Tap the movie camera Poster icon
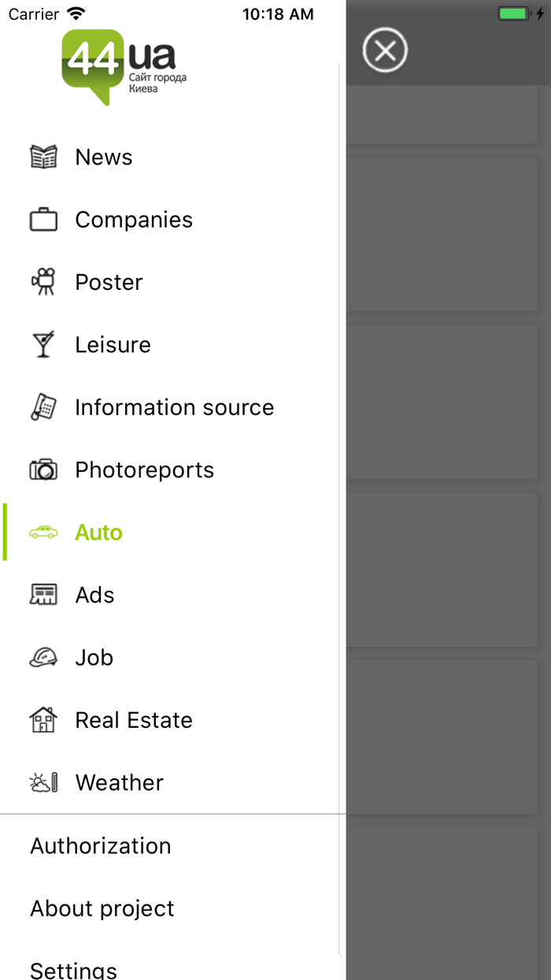The image size is (551, 980). point(43,282)
